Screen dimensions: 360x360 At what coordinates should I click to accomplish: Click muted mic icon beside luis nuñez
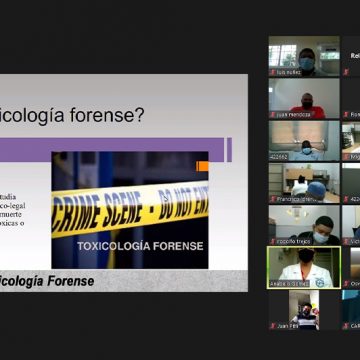point(273,72)
